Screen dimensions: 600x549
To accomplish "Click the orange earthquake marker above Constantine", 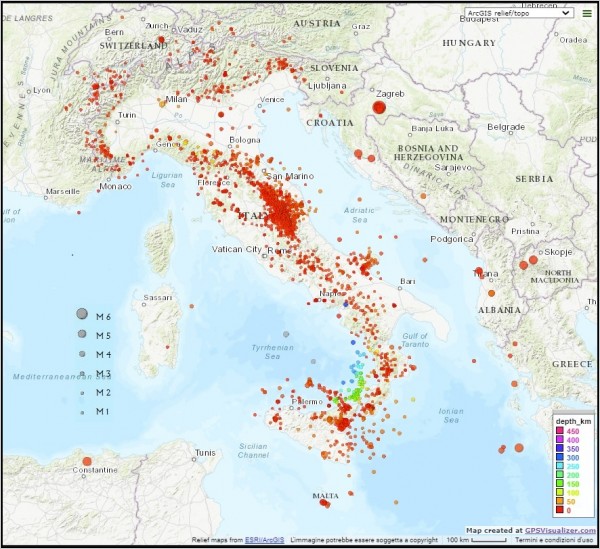I will [87, 461].
